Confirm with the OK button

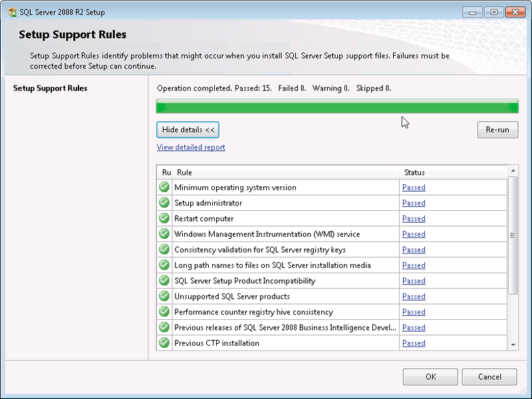(x=430, y=377)
